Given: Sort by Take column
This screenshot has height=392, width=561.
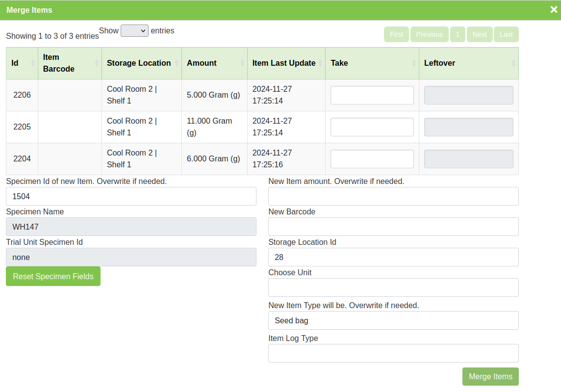Looking at the screenshot, I should tap(372, 63).
